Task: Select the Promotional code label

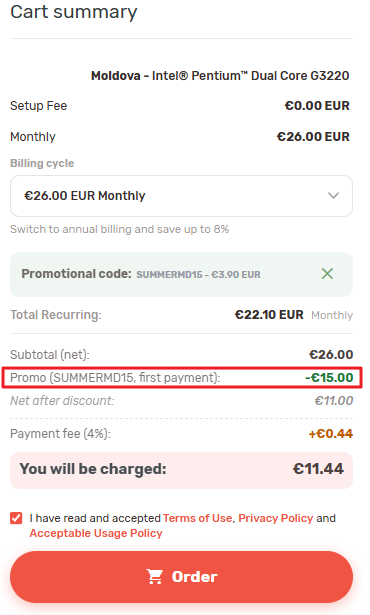Action: coord(76,273)
